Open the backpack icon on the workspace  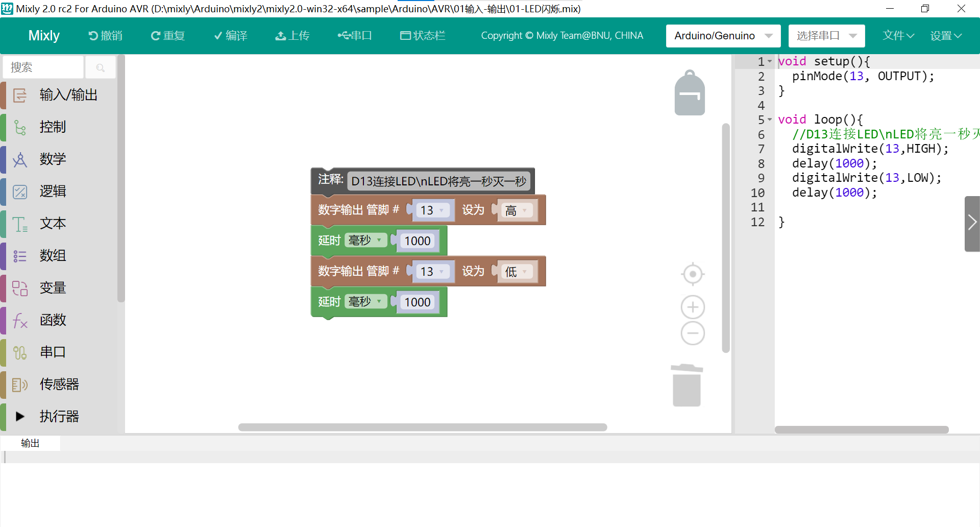pos(690,93)
